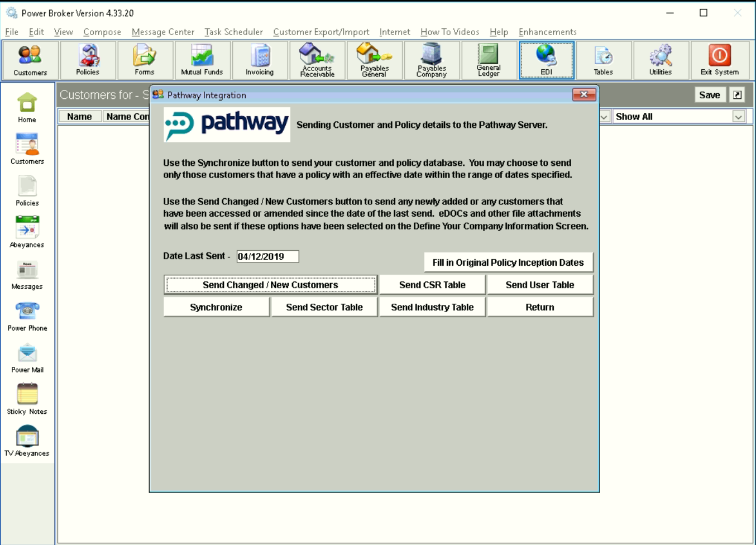Screen dimensions: 756x545
Task: Click the Exit System toolbar icon
Action: (719, 60)
